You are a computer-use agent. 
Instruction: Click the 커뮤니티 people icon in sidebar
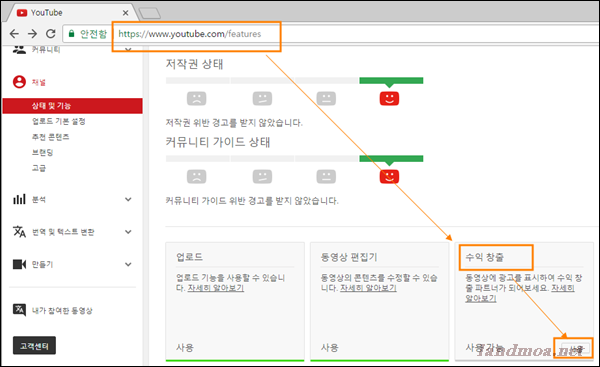pyautogui.click(x=19, y=49)
